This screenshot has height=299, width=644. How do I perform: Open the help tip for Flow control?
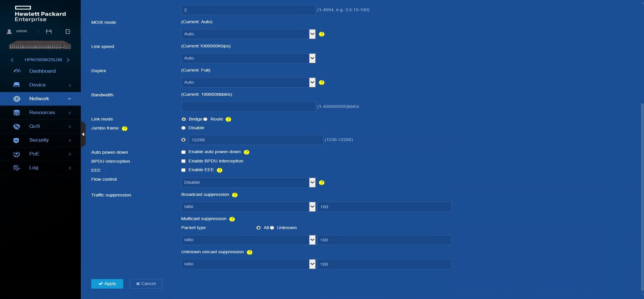[x=322, y=183]
